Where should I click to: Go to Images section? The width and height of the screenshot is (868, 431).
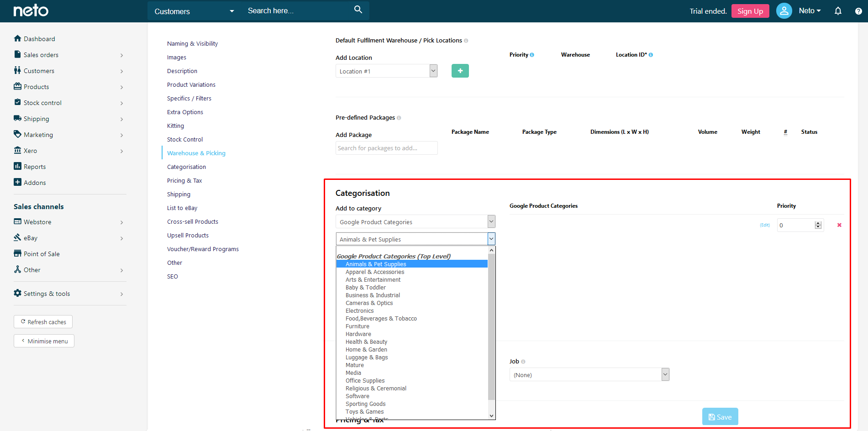click(x=177, y=57)
